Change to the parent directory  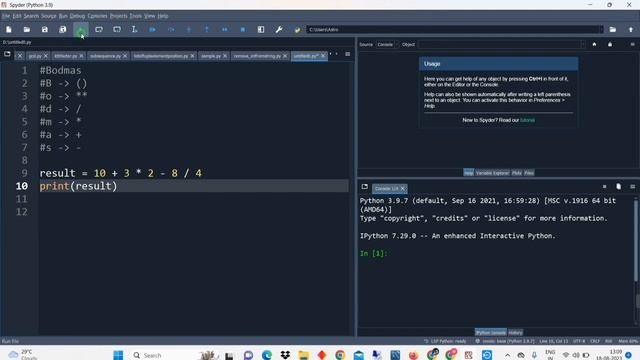pos(631,29)
